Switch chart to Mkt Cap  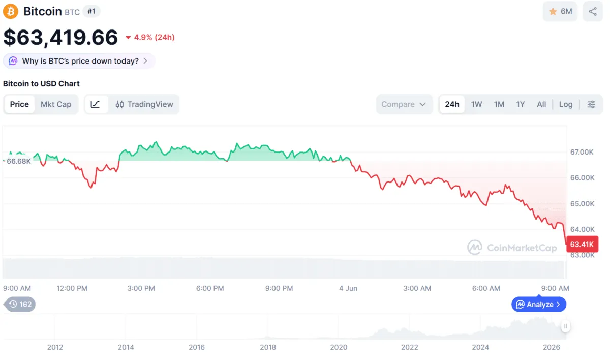click(56, 104)
